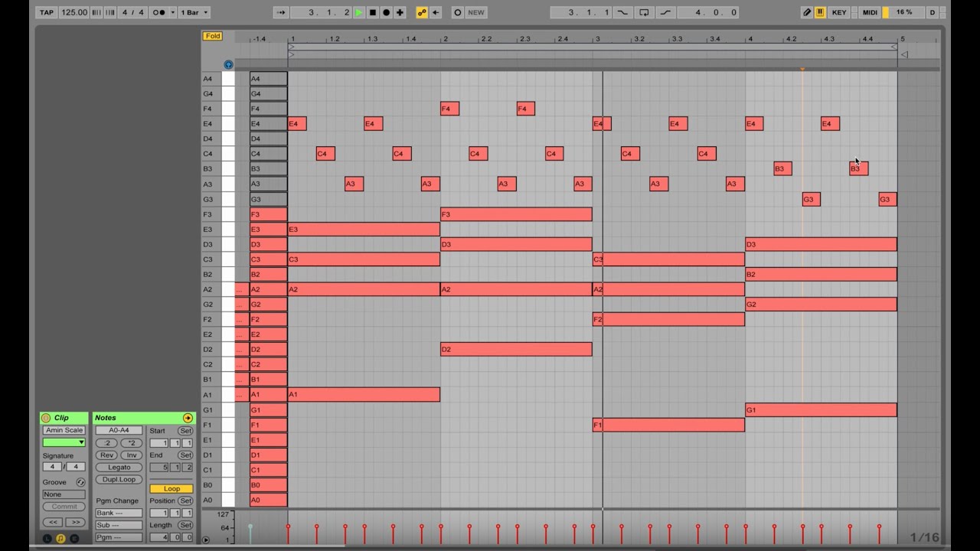Open the clip color dropdown
The height and width of the screenshot is (551, 980).
[x=64, y=442]
